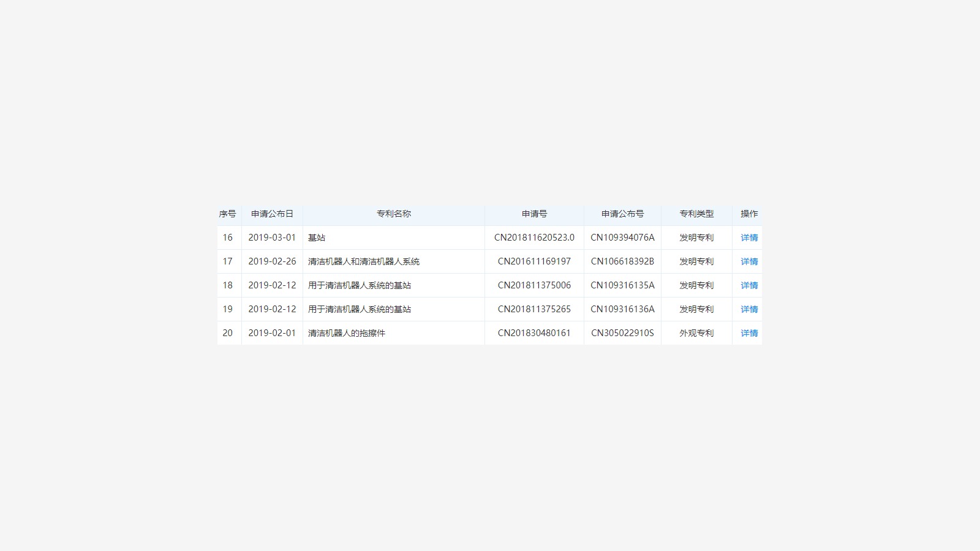The image size is (980, 551).
Task: Open 详情 link for patent row 17
Action: [749, 261]
